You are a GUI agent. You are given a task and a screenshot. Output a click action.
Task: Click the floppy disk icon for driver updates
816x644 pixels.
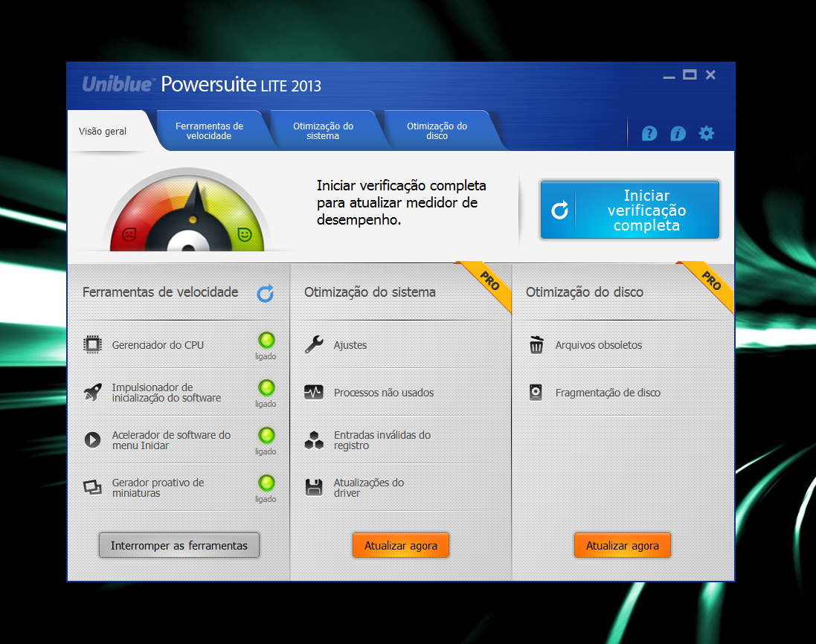pyautogui.click(x=314, y=487)
